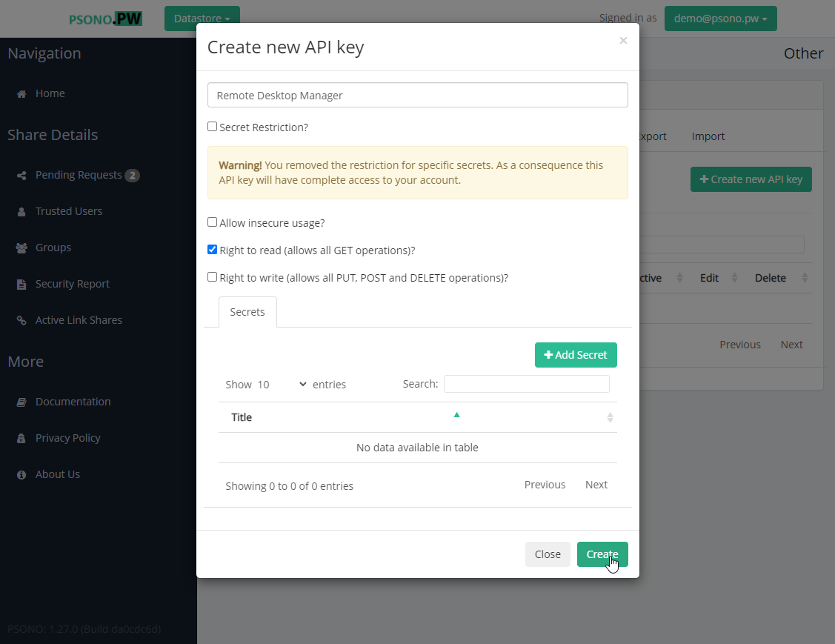Open the Groups page
835x644 pixels.
tap(52, 247)
